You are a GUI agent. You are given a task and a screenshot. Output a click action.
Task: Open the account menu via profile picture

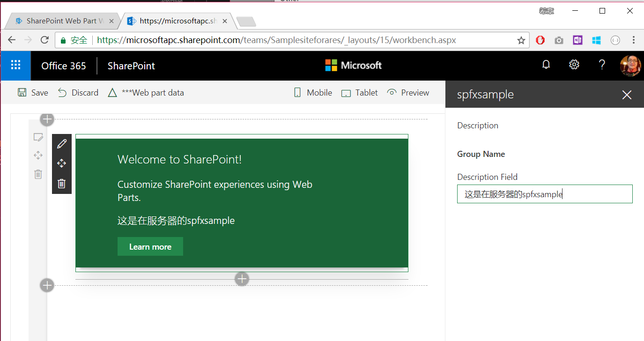(630, 65)
